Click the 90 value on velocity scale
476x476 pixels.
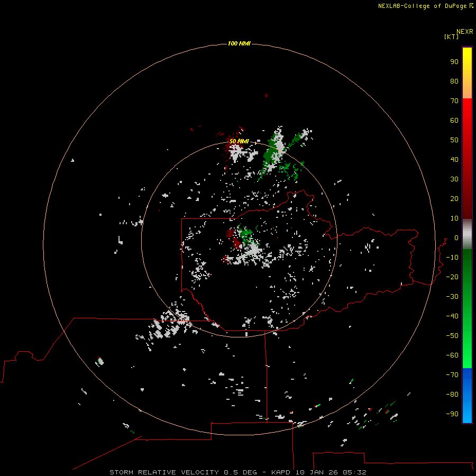454,62
